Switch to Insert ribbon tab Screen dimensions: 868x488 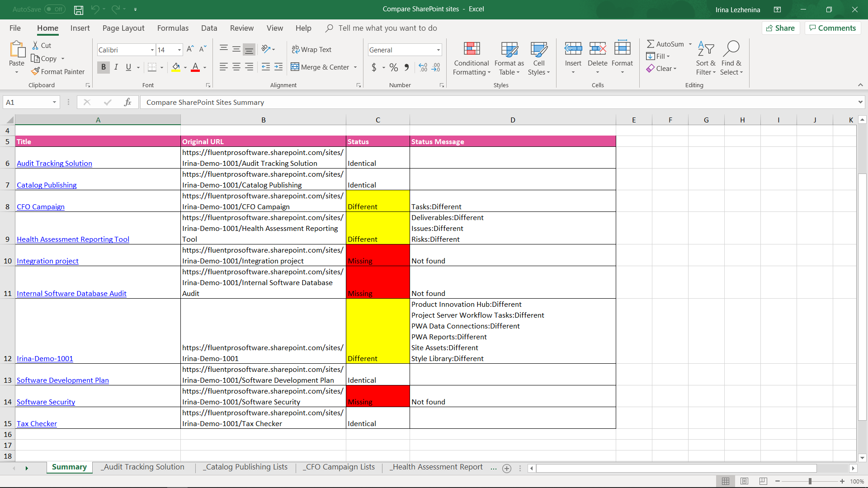(80, 28)
